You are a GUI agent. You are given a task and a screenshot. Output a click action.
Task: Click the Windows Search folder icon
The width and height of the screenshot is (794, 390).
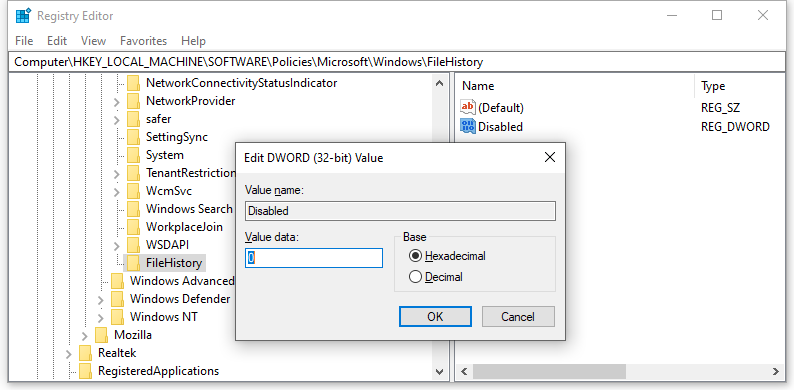point(133,209)
